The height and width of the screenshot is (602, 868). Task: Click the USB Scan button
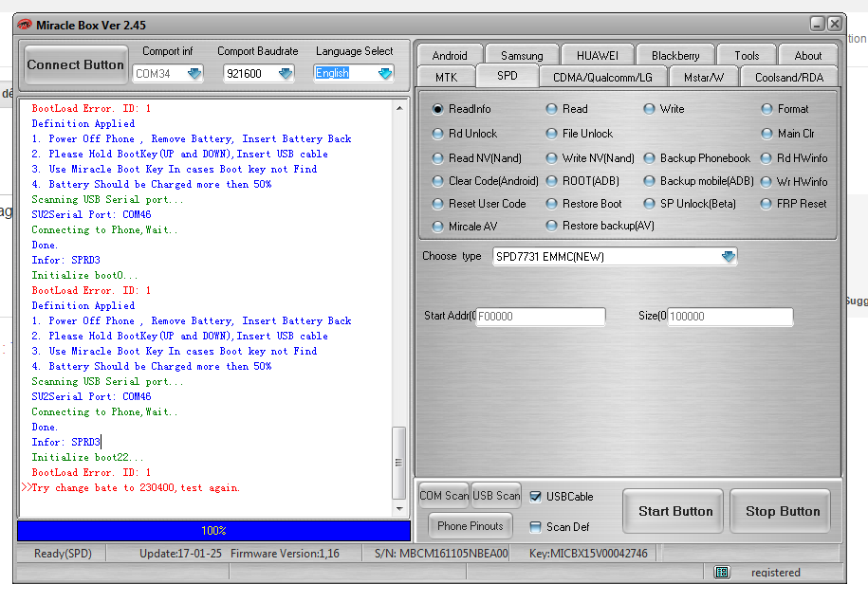(496, 495)
